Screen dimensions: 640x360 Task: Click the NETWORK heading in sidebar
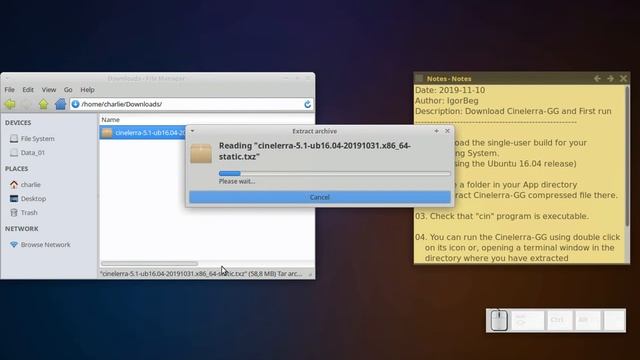coord(22,229)
